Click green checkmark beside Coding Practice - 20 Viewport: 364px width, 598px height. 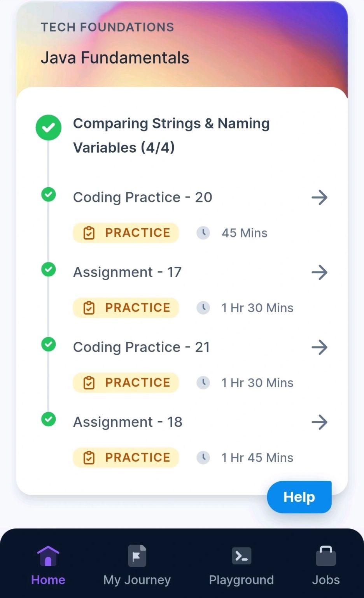[49, 194]
